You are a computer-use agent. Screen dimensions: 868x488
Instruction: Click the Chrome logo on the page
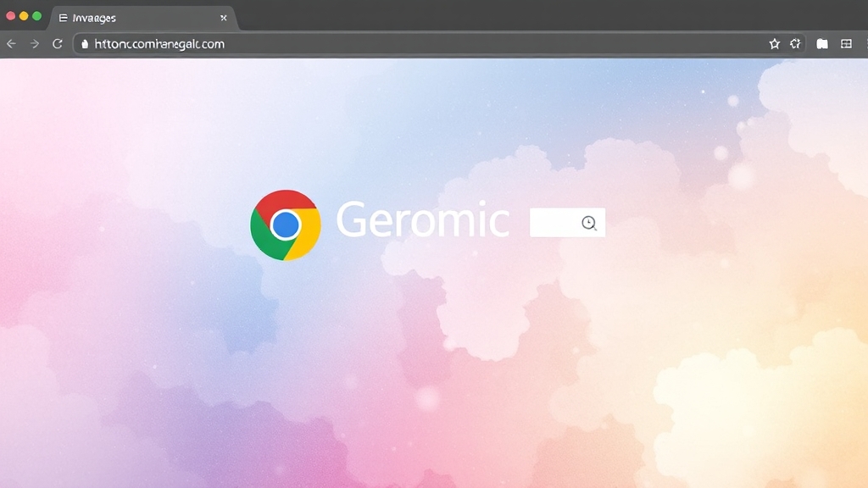[286, 225]
